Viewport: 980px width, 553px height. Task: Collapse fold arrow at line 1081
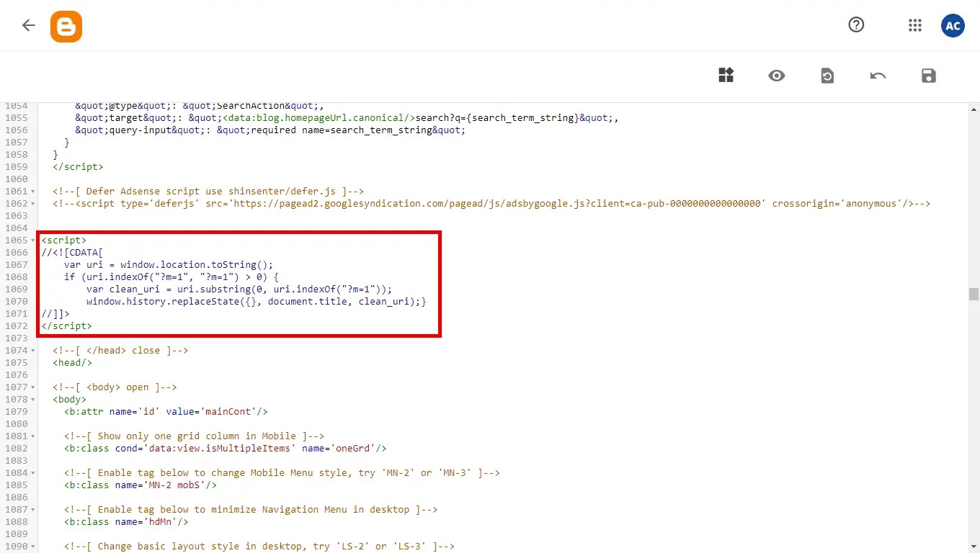(33, 436)
